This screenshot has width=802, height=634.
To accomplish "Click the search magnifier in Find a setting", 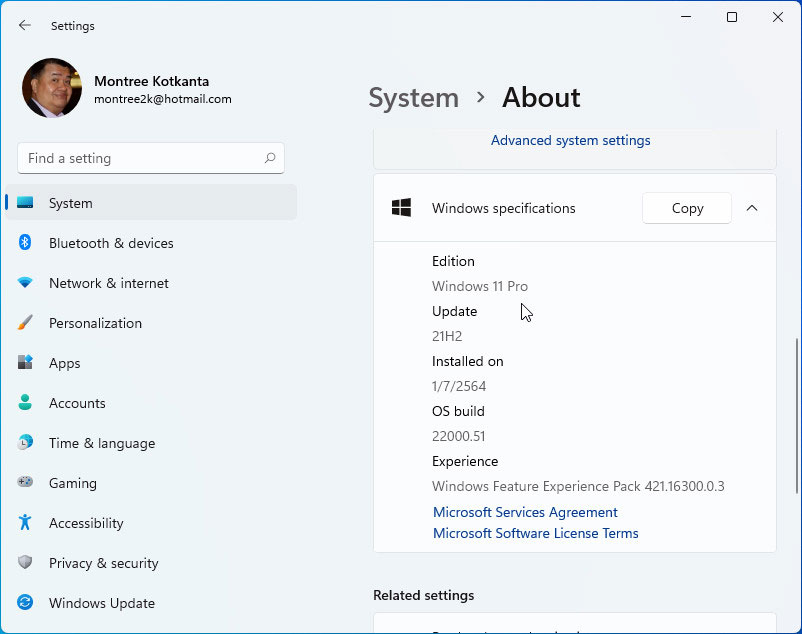I will pyautogui.click(x=270, y=158).
